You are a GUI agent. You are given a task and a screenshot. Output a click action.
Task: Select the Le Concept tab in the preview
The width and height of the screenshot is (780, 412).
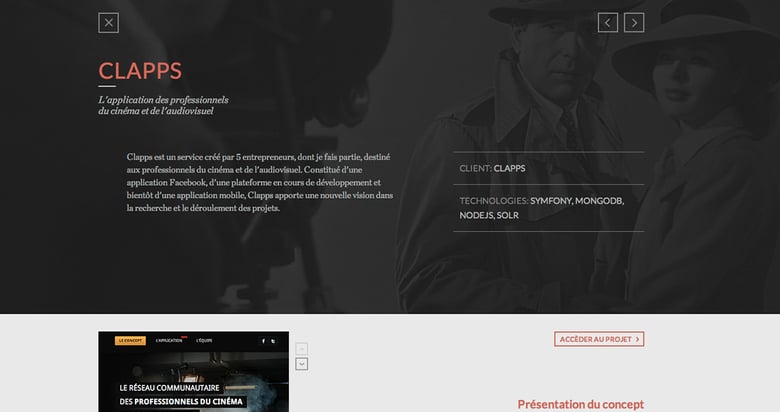click(130, 341)
